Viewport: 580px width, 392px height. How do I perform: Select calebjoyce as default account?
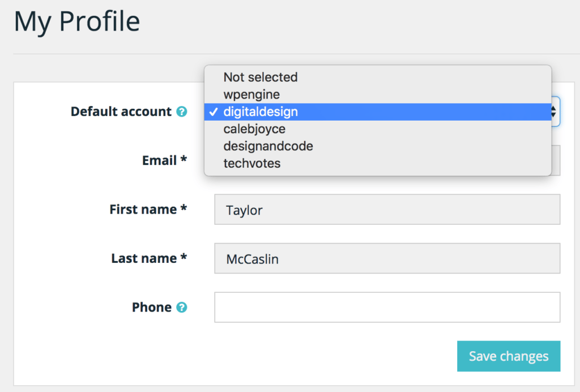coord(254,129)
